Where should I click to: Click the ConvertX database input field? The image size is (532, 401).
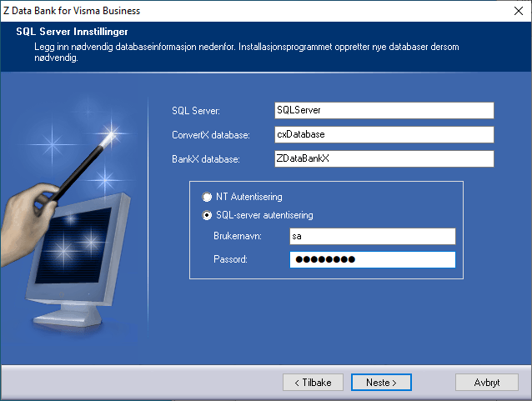[384, 134]
